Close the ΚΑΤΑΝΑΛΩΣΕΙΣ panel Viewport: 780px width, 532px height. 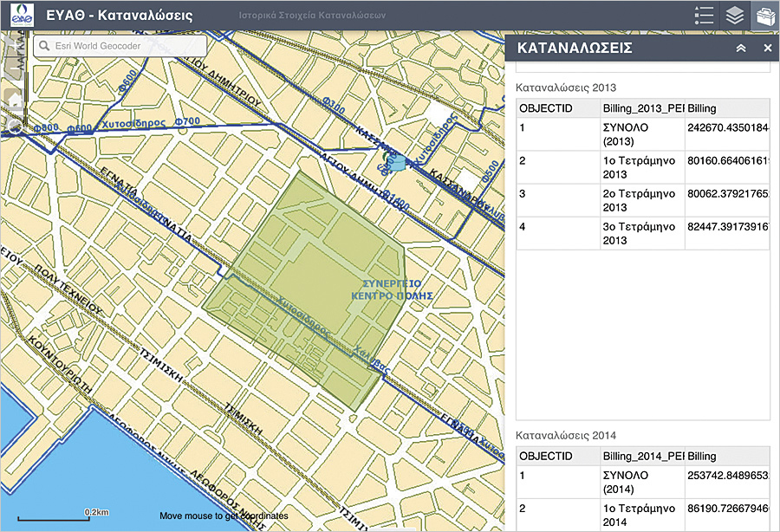(768, 49)
